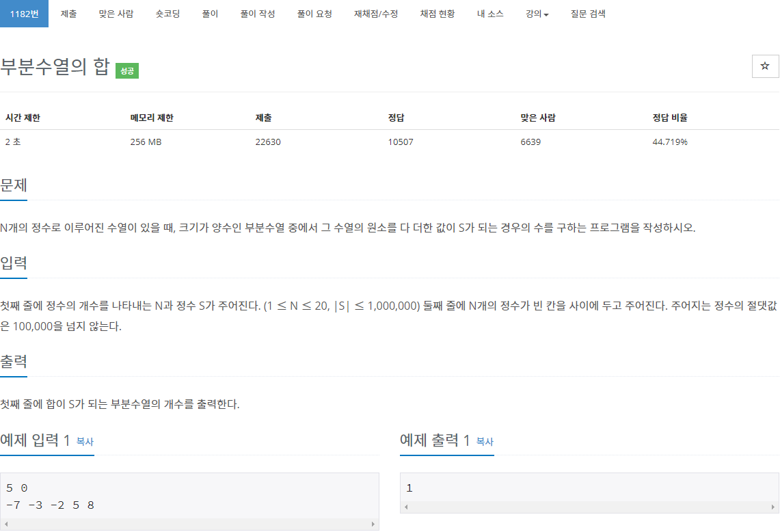Image resolution: width=780 pixels, height=532 pixels.
Task: Click the 출력 section heading
Action: click(x=14, y=361)
